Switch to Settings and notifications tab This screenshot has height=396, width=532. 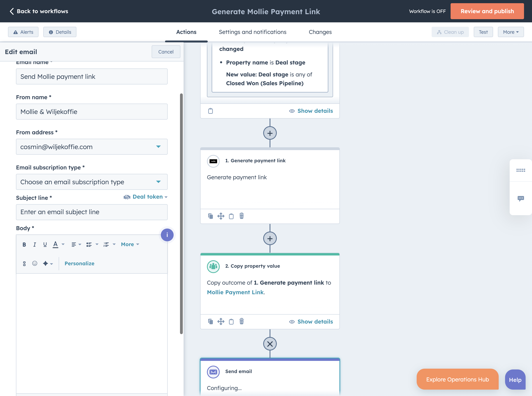[253, 32]
